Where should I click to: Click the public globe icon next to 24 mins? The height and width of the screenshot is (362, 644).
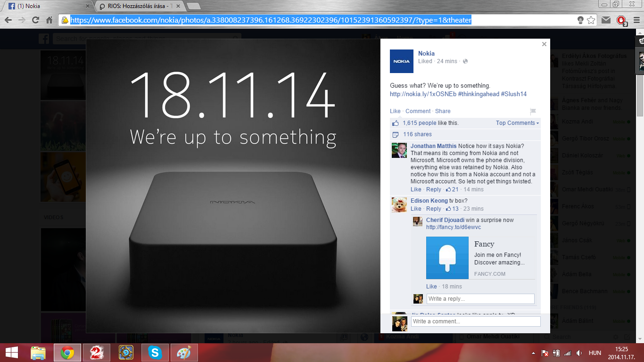(465, 61)
